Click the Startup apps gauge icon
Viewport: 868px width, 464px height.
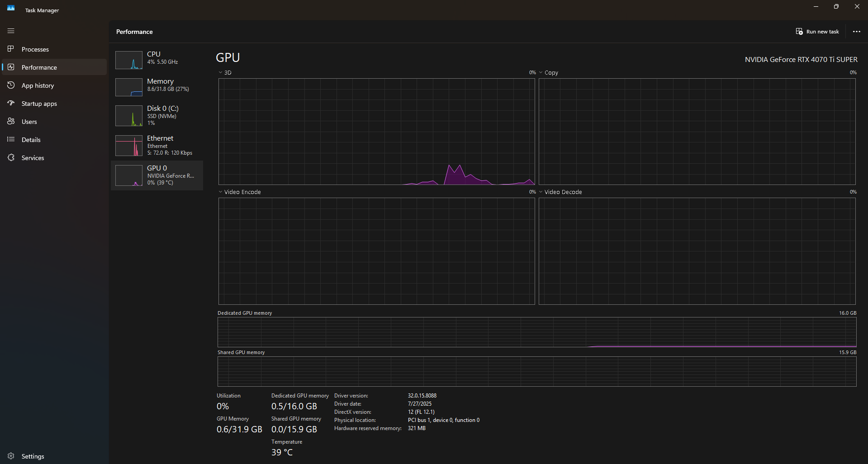point(11,103)
